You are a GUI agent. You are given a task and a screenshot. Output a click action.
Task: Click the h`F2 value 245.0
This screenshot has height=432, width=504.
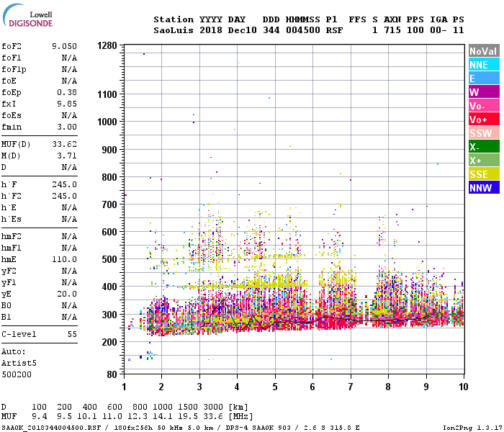65,196
